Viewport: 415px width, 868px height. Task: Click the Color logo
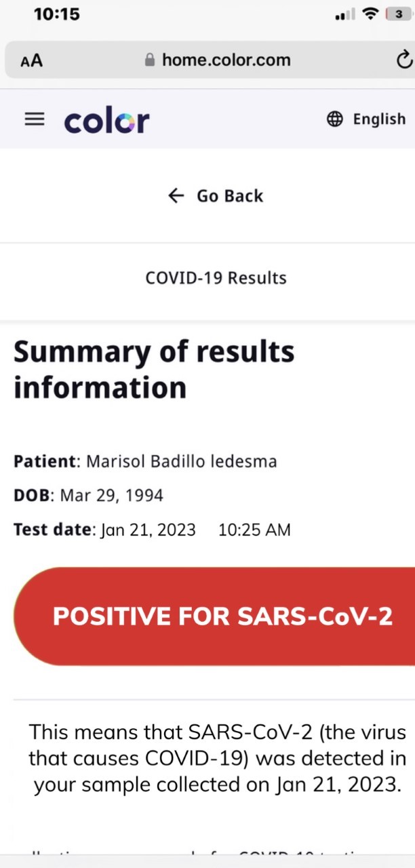[106, 121]
